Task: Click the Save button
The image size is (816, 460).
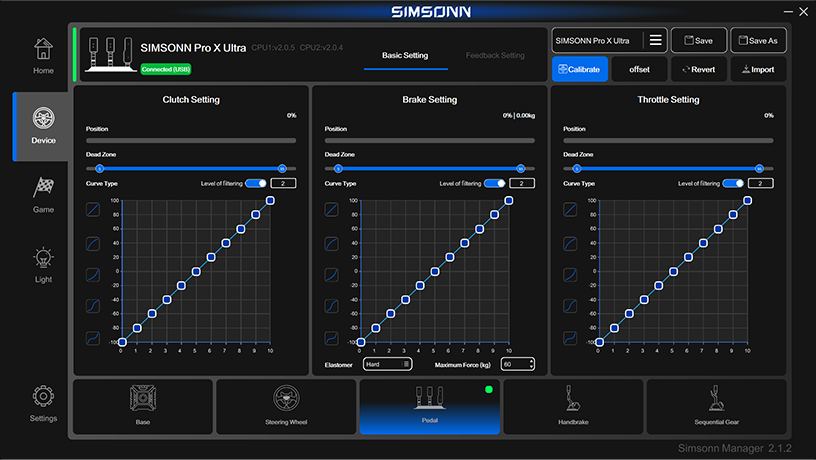Action: 699,41
